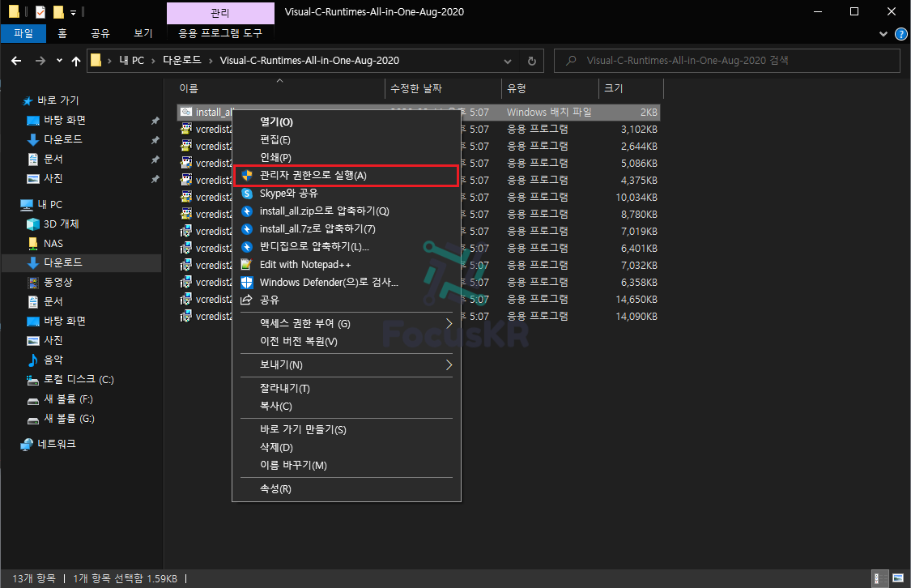Choose 열기(O) in context menu
The width and height of the screenshot is (911, 588).
347,122
